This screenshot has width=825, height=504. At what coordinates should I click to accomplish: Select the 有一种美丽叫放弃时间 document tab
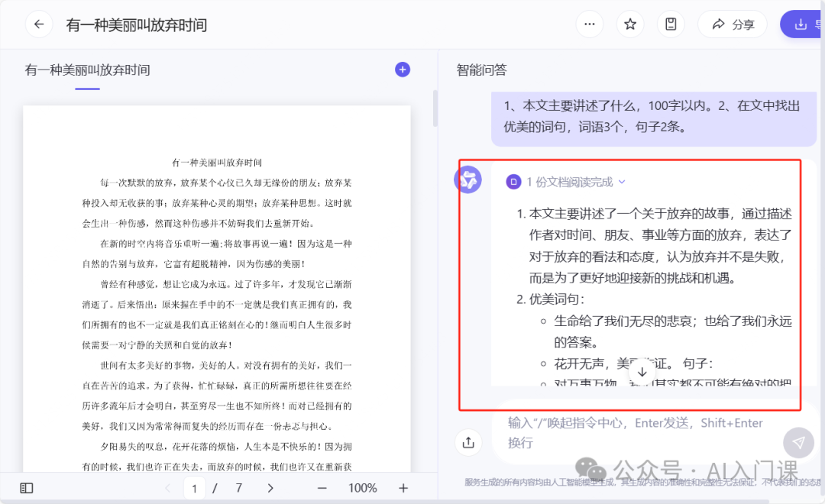(x=87, y=70)
